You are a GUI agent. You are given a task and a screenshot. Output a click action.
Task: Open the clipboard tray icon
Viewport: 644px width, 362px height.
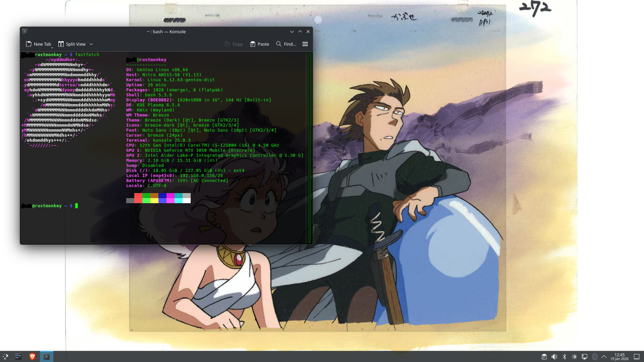tap(544, 357)
